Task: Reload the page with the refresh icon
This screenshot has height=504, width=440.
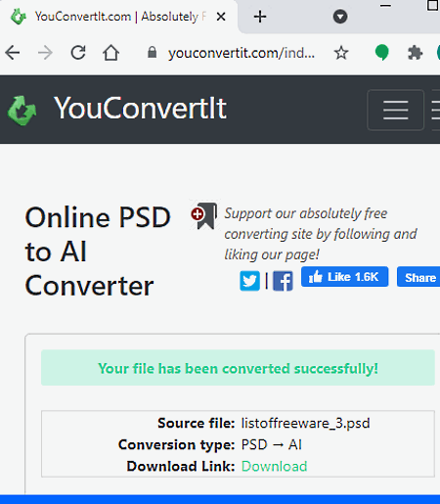Action: (x=78, y=53)
